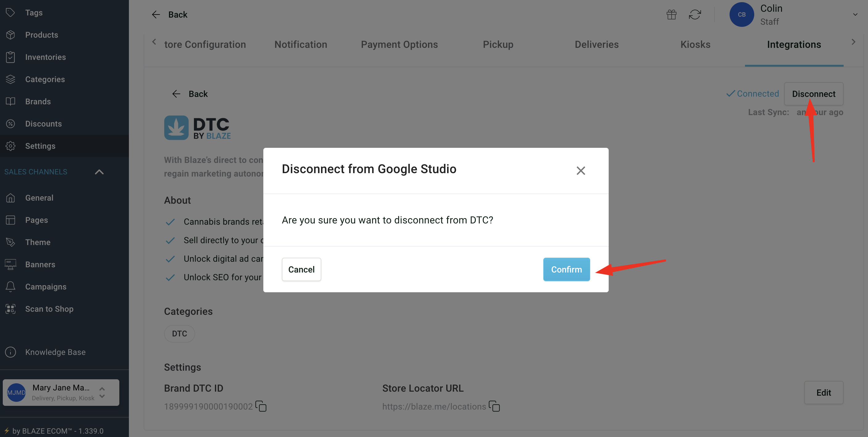Go Back from the DTC integration page
The height and width of the screenshot is (437, 868).
coord(190,94)
